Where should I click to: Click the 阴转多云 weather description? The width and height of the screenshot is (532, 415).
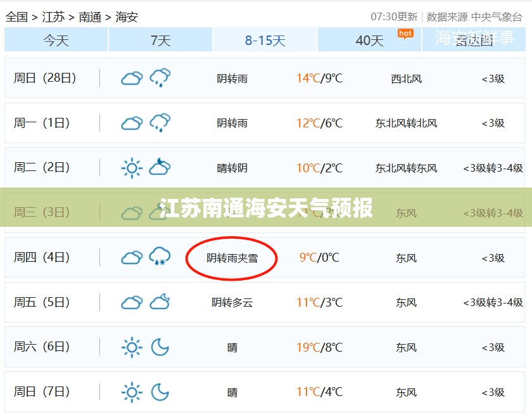point(232,302)
